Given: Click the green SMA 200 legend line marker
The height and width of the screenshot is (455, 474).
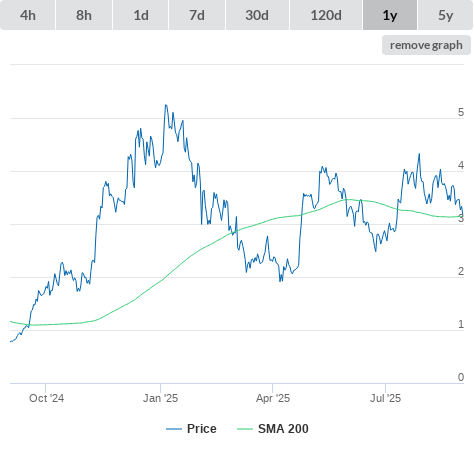Looking at the screenshot, I should coord(245,429).
